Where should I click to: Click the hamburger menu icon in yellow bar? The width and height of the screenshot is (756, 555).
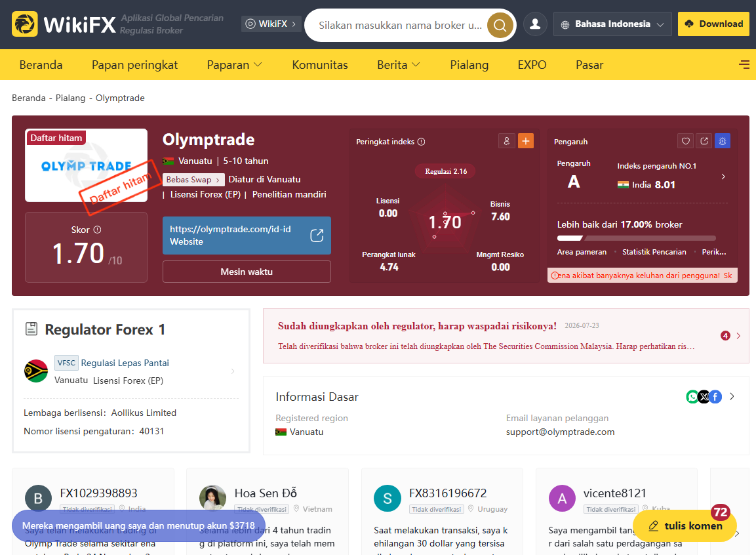(x=744, y=64)
